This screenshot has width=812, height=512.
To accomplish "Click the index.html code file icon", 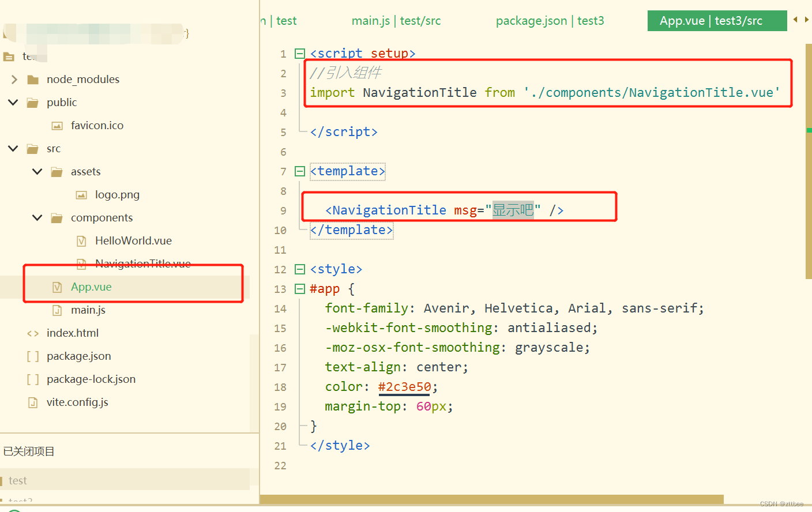I will click(x=33, y=333).
